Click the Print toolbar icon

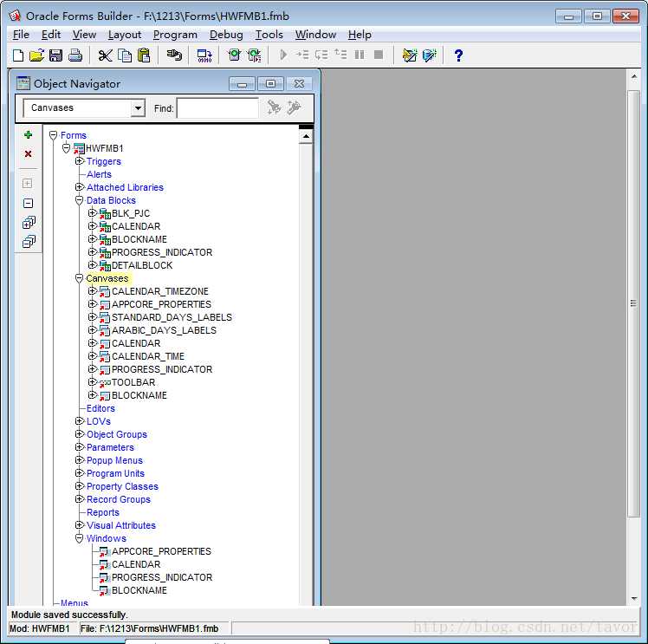pos(75,55)
